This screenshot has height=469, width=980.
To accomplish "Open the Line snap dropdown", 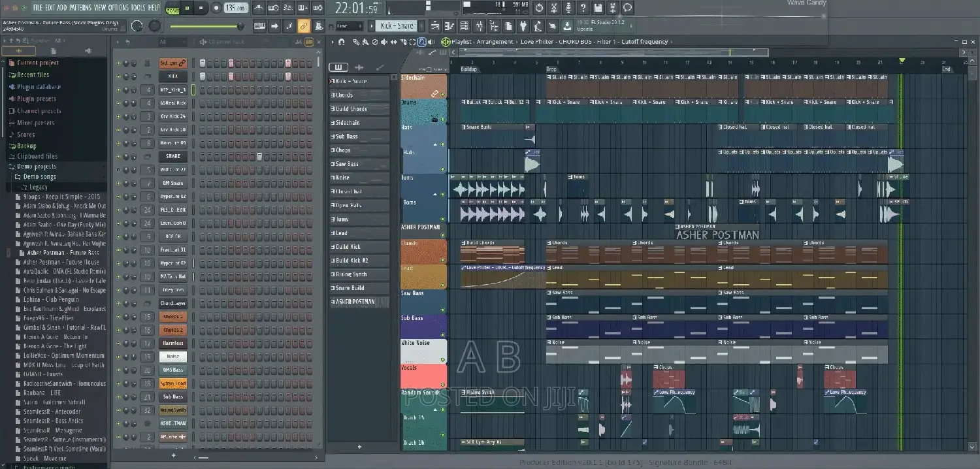I will pos(349,26).
